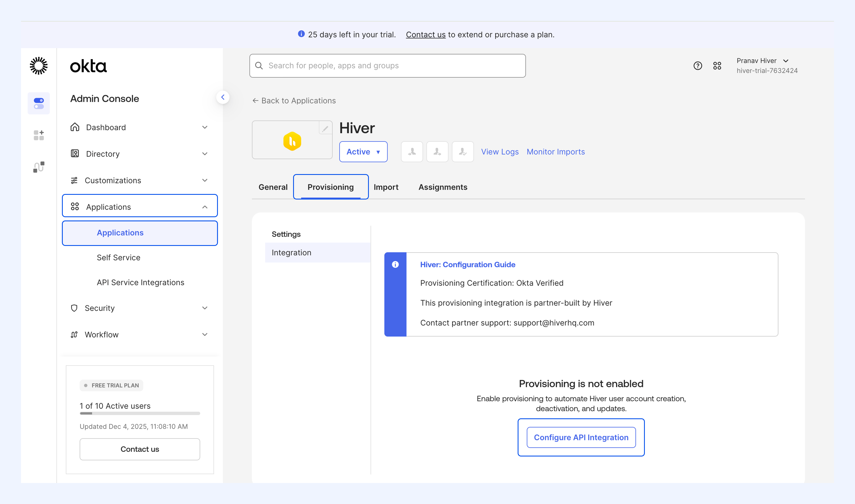Click the person-checkmark icon button
Screen dimensions: 855x504
[x=463, y=151]
